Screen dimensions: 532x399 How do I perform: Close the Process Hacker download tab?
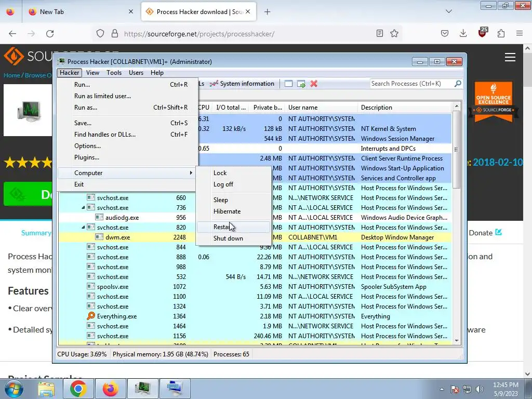pyautogui.click(x=248, y=11)
